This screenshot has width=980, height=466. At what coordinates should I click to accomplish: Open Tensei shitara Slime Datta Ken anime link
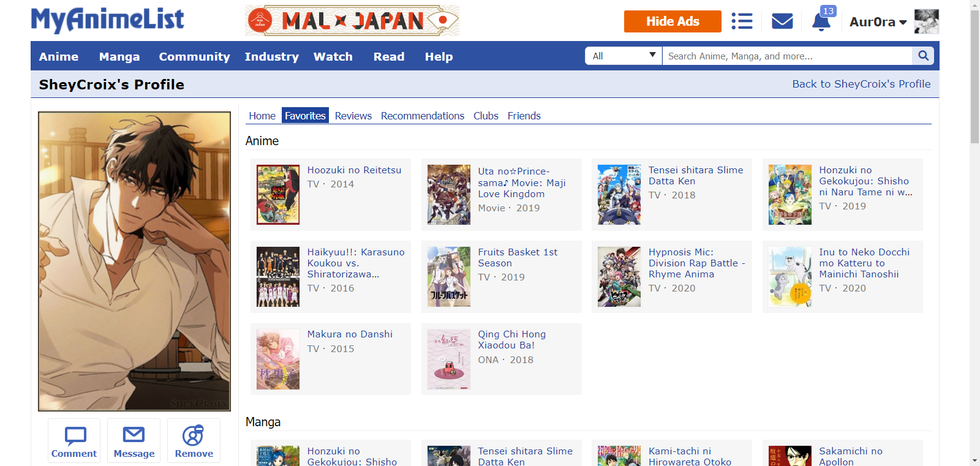(696, 175)
